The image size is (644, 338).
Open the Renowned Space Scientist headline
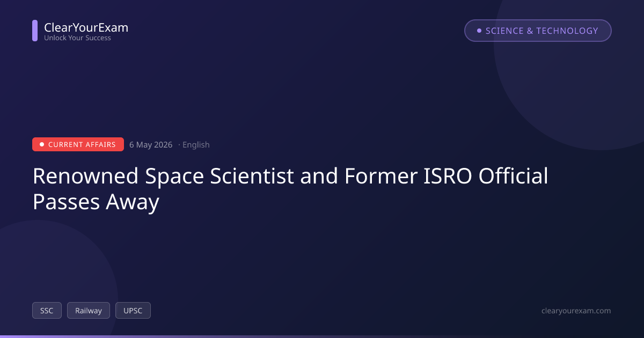tap(290, 189)
